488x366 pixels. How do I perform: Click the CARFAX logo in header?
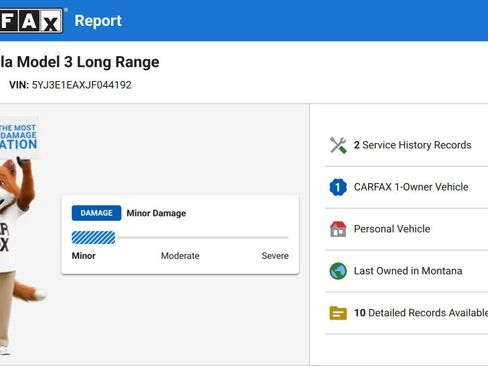tap(31, 21)
